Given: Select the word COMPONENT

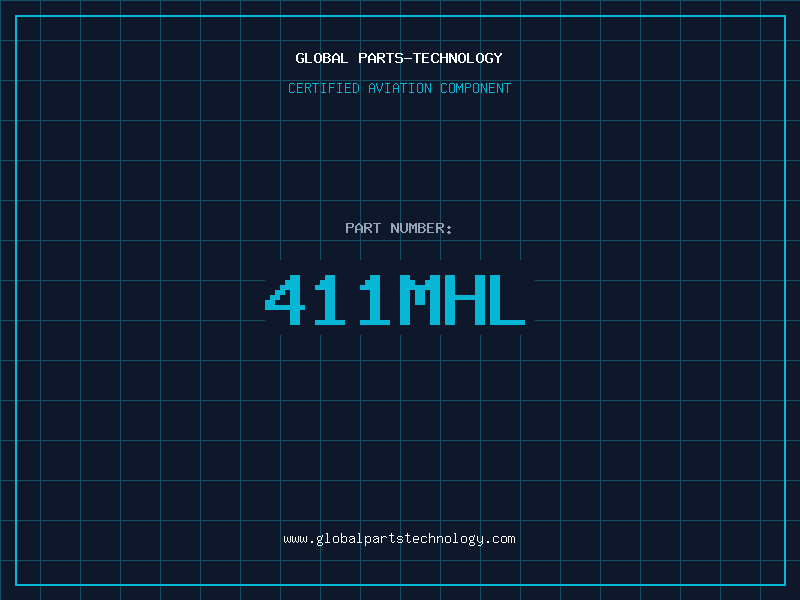Looking at the screenshot, I should [476, 88].
